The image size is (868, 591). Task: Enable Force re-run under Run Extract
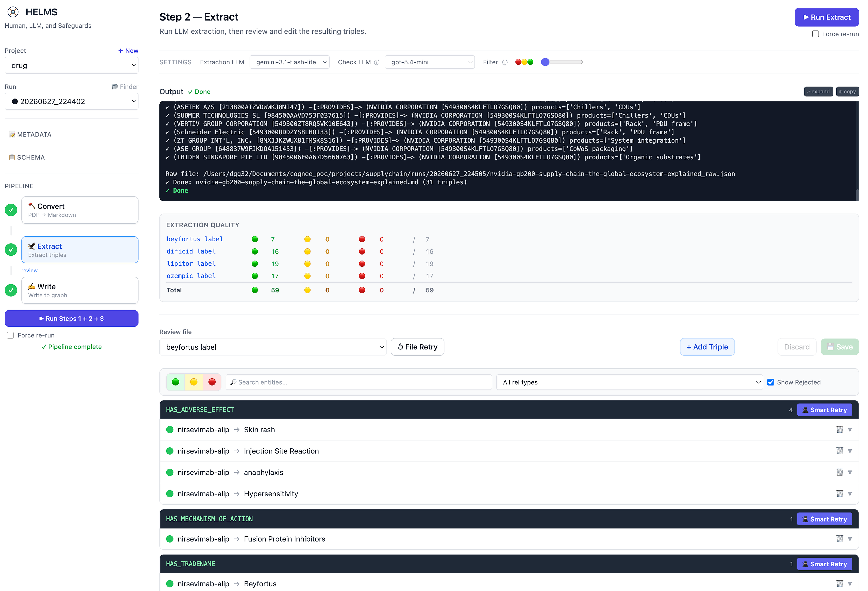pyautogui.click(x=815, y=34)
